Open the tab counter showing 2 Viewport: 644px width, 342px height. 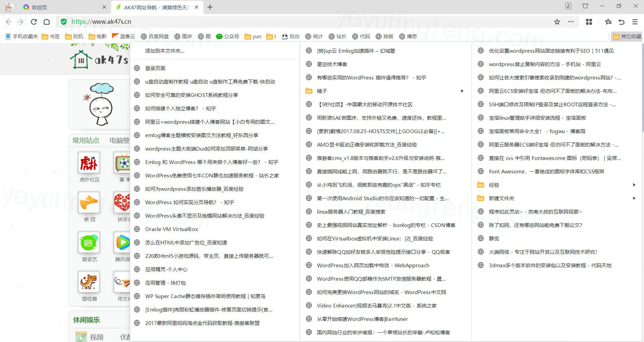point(568,6)
